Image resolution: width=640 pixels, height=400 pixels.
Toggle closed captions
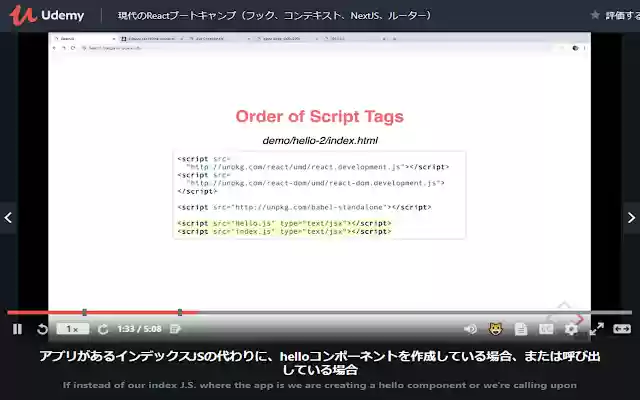546,329
